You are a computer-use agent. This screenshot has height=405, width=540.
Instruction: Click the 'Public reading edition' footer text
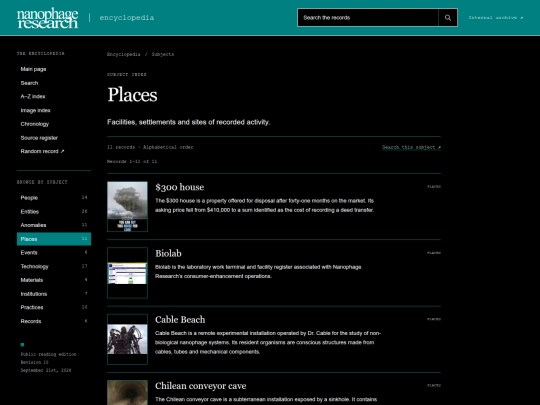tap(48, 354)
